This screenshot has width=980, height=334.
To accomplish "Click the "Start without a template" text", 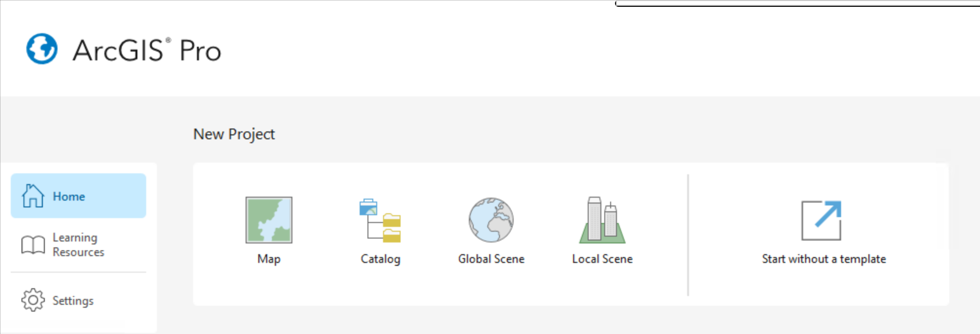I will click(x=824, y=259).
